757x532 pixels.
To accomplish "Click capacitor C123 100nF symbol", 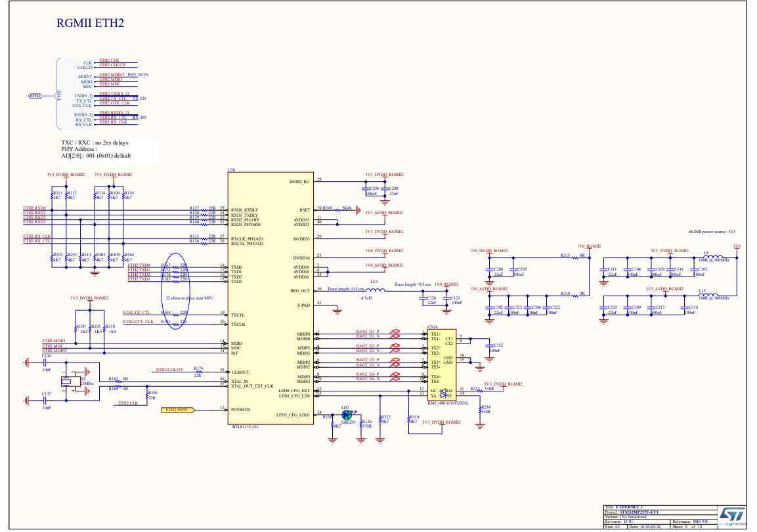I will point(446,298).
